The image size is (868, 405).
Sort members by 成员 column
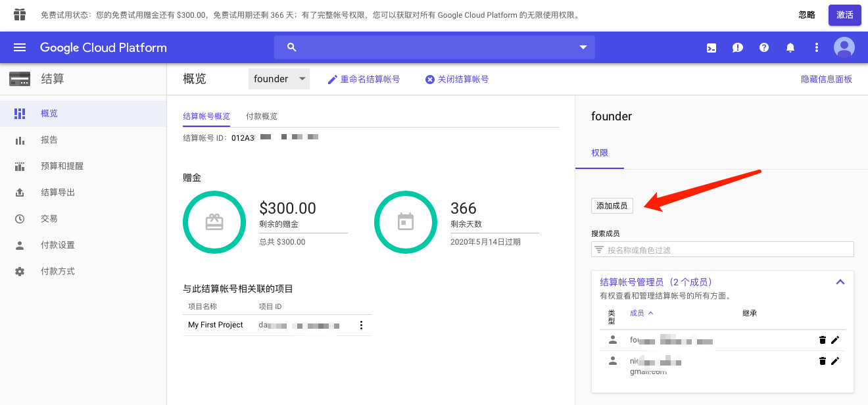[x=642, y=313]
